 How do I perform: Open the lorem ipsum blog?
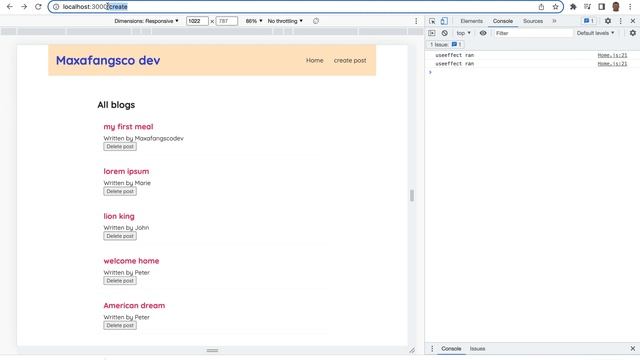point(126,171)
